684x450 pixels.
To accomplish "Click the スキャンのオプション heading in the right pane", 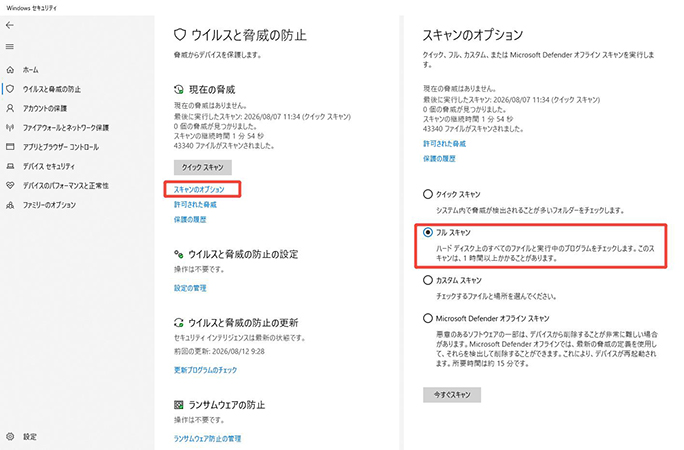I will (472, 35).
